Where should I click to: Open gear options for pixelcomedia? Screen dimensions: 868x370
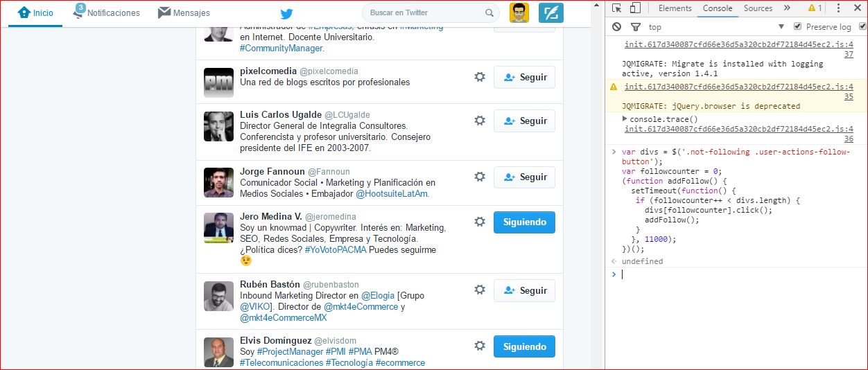pos(479,77)
